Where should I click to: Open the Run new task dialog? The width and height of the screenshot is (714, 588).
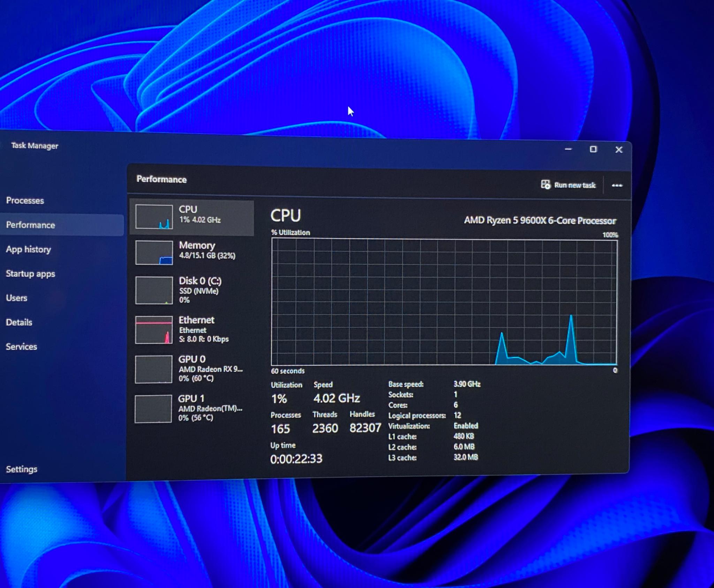[568, 185]
